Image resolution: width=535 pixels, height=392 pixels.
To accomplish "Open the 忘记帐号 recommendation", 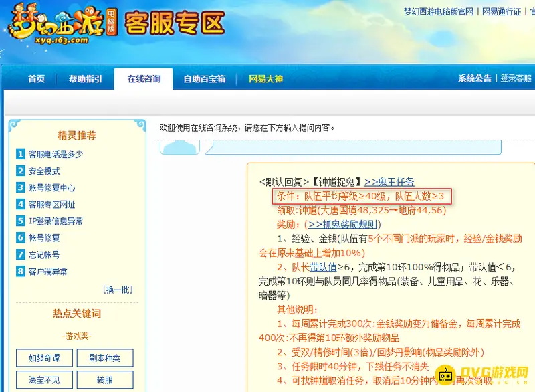I will (x=44, y=254).
